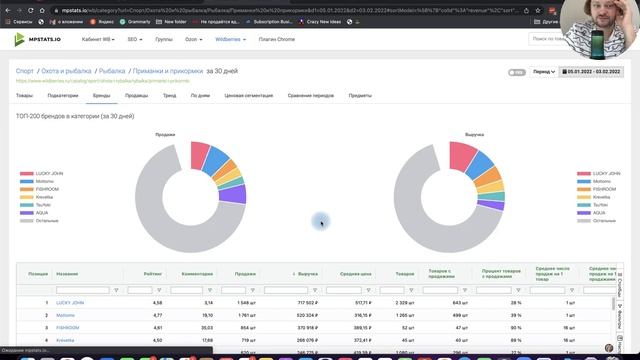Sort the table by Выручка column header
Screen dimensions: 640x360
point(307,274)
